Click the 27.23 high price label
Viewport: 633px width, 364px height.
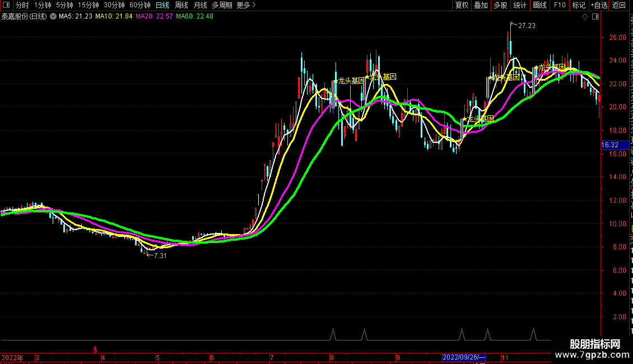pyautogui.click(x=527, y=26)
